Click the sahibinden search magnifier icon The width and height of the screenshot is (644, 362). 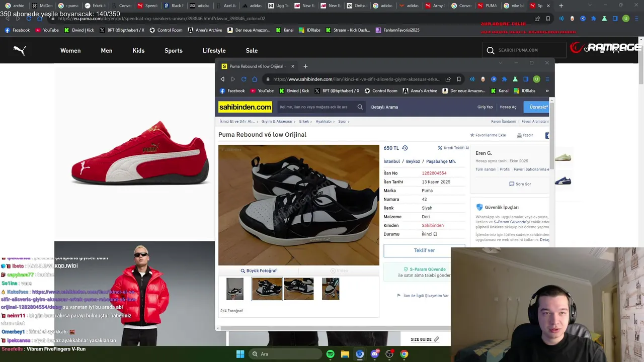pyautogui.click(x=360, y=107)
